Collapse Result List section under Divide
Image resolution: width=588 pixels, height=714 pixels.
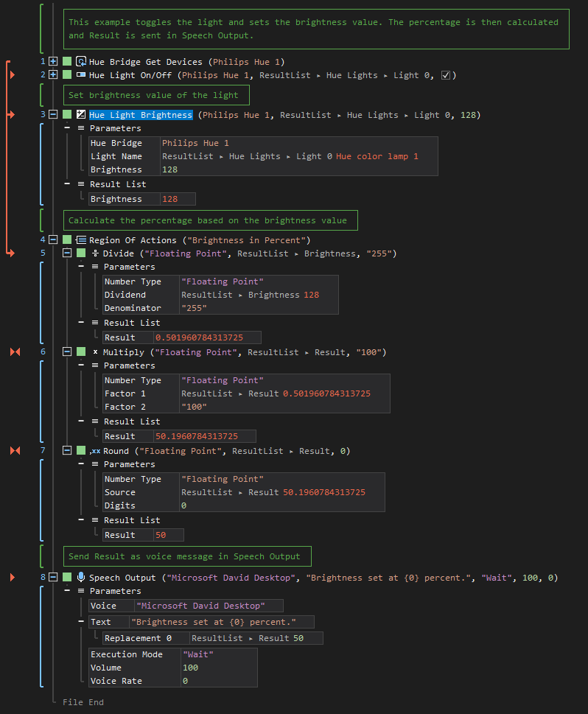81,323
